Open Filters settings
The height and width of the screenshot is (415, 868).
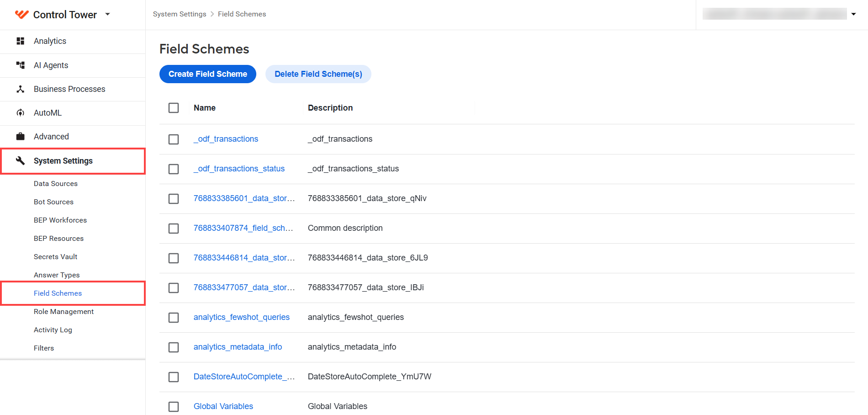pyautogui.click(x=44, y=348)
